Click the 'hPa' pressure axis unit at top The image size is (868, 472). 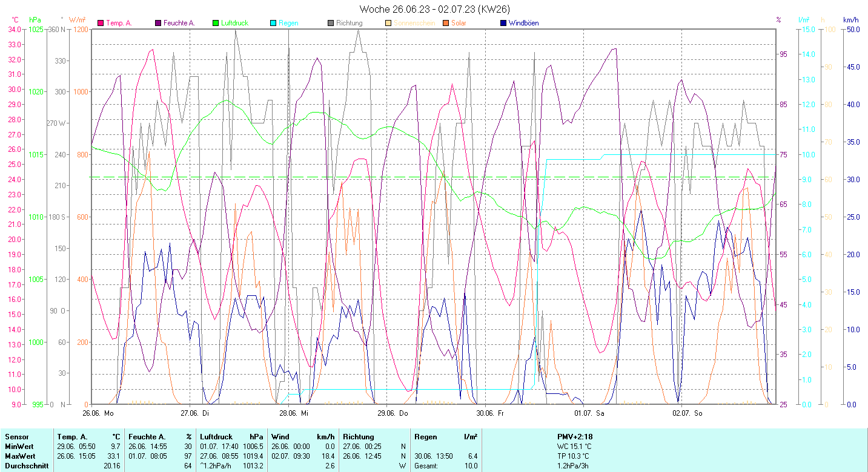click(x=34, y=20)
